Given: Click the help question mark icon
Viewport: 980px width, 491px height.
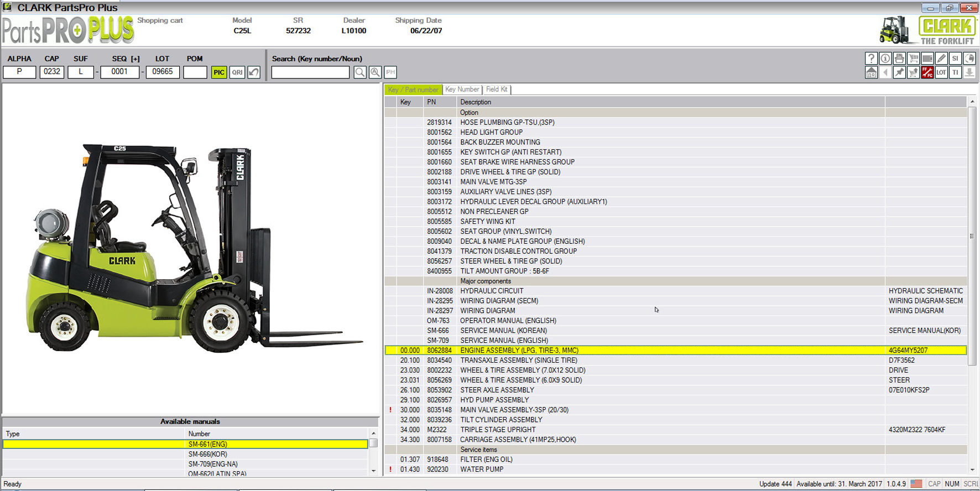Looking at the screenshot, I should click(x=871, y=58).
